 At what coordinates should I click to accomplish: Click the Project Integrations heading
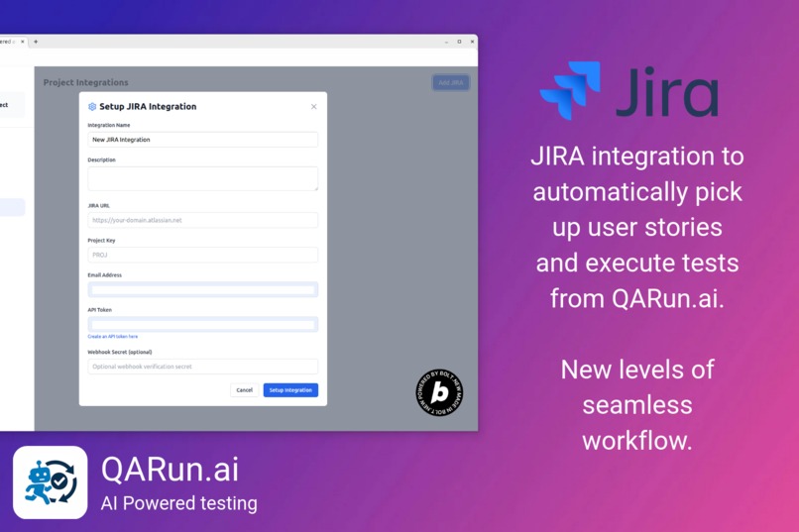[x=85, y=82]
